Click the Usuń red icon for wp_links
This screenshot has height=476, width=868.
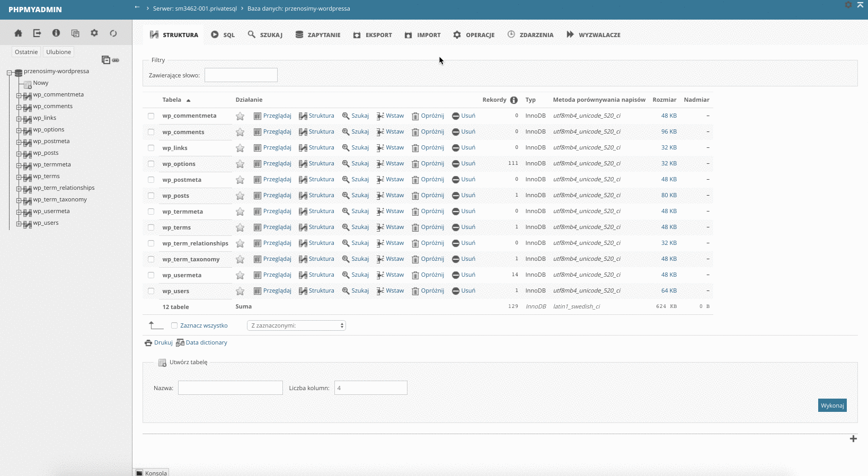click(456, 148)
